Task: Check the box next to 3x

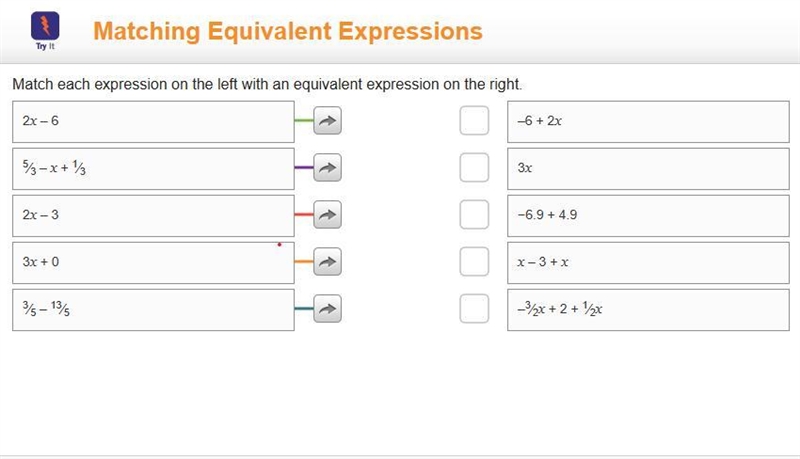Action: coord(474,168)
